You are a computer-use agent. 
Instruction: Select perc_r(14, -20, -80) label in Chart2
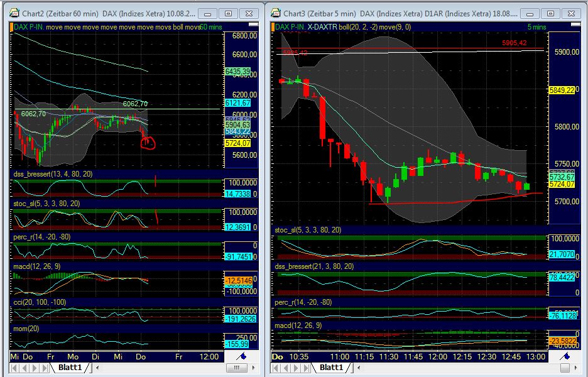pyautogui.click(x=41, y=237)
